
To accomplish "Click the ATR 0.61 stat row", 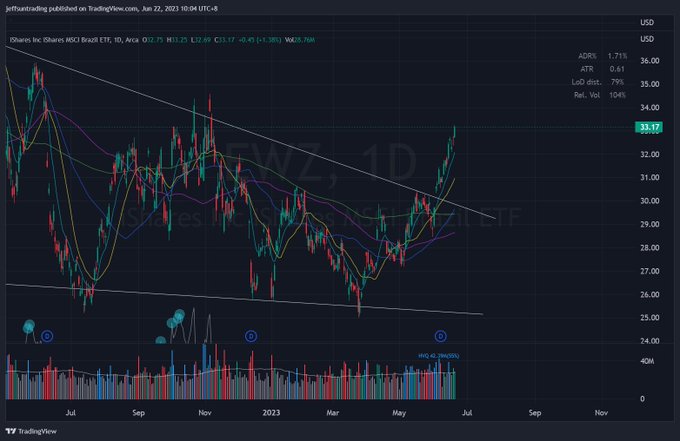I will click(x=602, y=69).
